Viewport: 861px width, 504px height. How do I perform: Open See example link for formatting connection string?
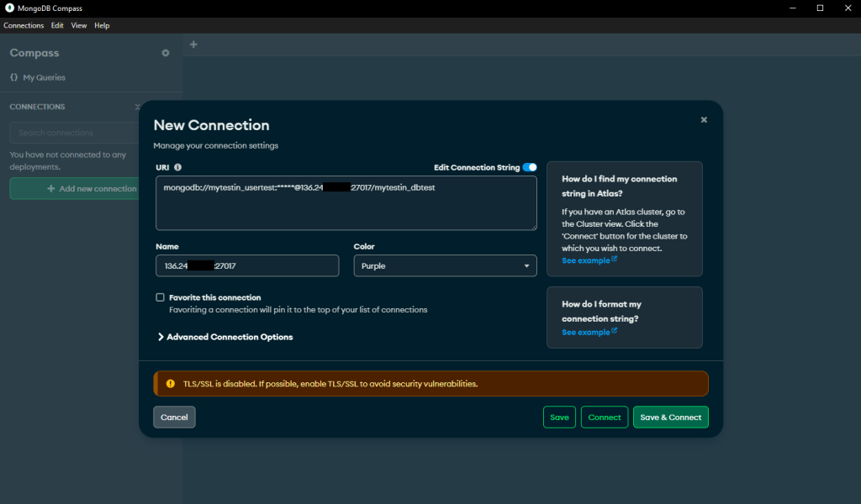(x=585, y=333)
